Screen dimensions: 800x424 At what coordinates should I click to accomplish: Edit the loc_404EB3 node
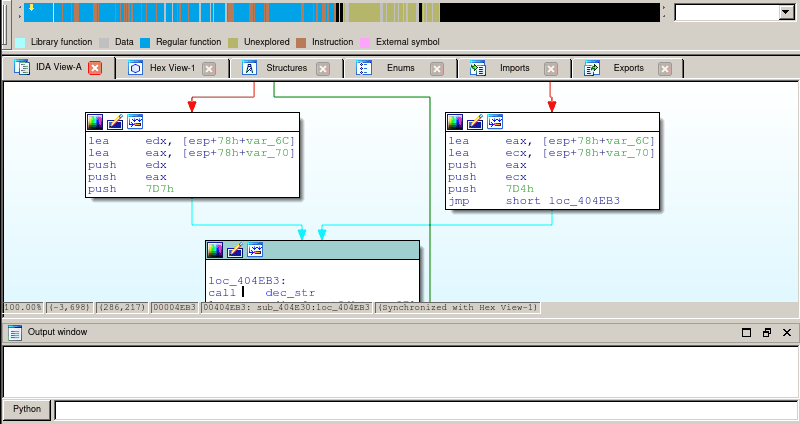click(235, 250)
